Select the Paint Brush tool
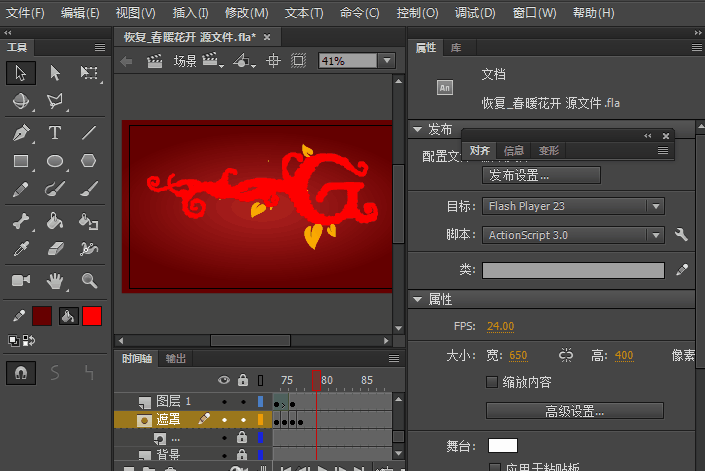The width and height of the screenshot is (705, 471). [55, 189]
